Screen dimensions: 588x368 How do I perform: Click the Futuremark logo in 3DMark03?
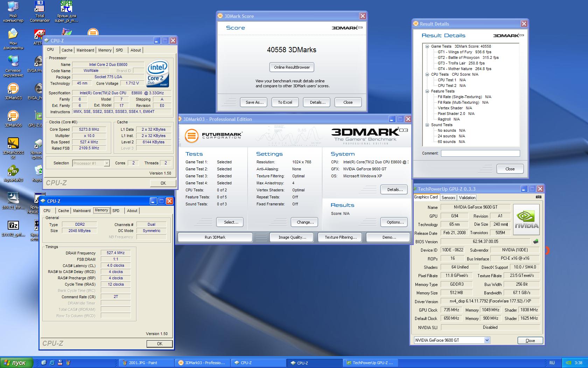tap(213, 136)
